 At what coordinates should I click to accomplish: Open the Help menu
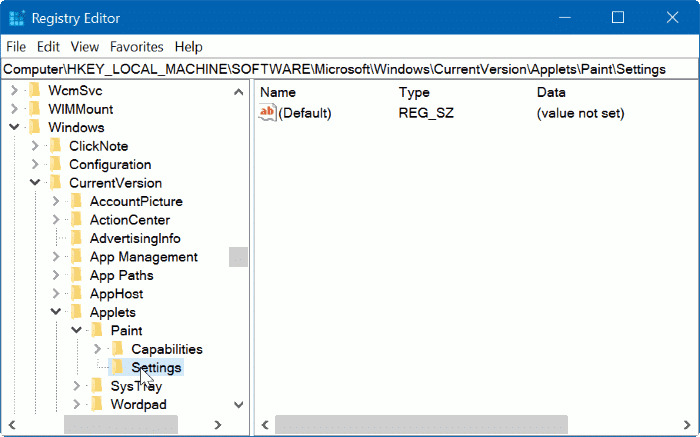[188, 47]
